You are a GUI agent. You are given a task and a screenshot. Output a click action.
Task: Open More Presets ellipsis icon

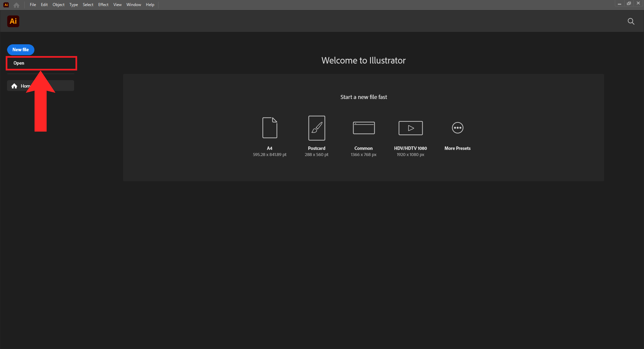point(458,128)
